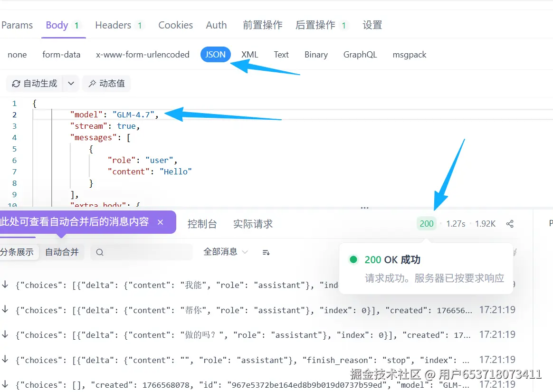Select the none body type

point(17,55)
